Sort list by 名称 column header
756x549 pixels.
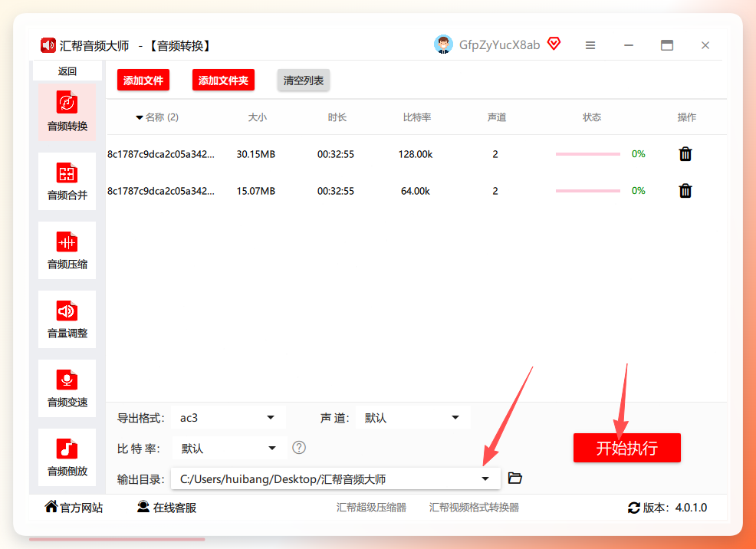pyautogui.click(x=157, y=117)
